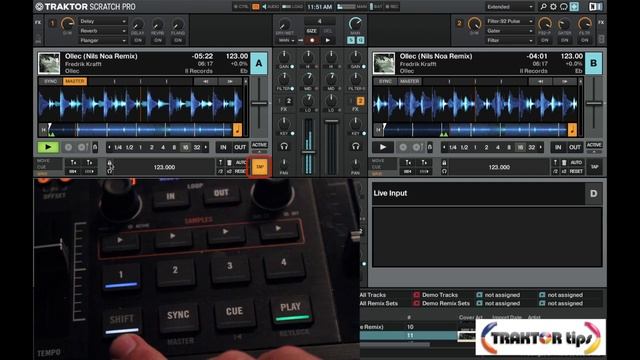Click Deck A tempo bend backward arrow
Screen dimensions: 640x360
pos(205,81)
